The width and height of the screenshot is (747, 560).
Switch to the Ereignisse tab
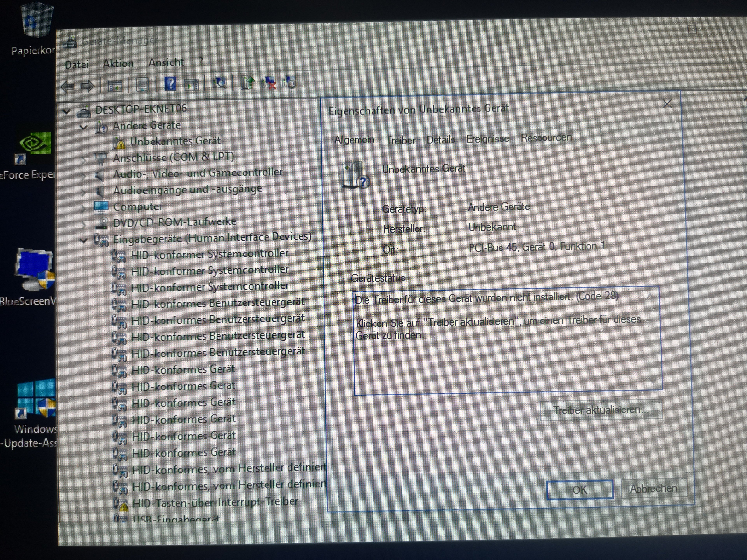pyautogui.click(x=487, y=139)
